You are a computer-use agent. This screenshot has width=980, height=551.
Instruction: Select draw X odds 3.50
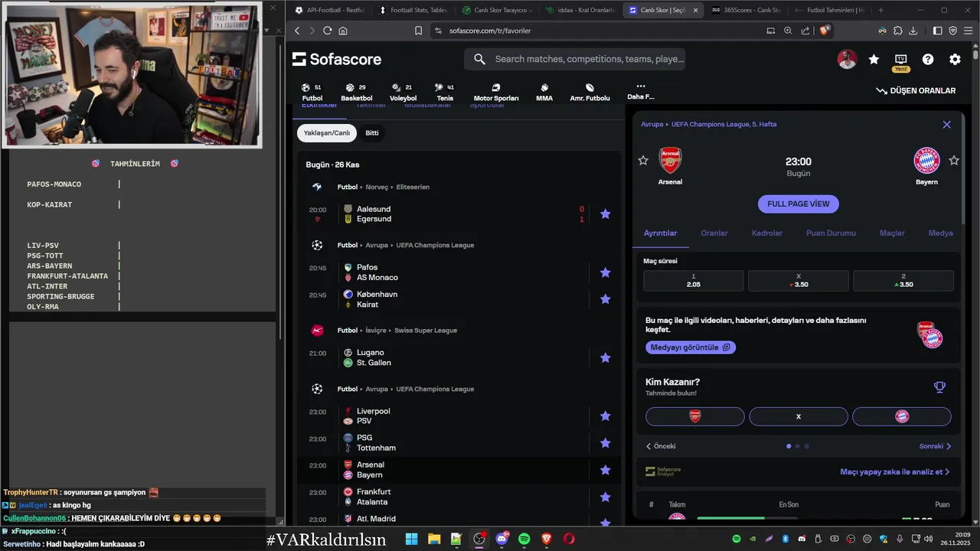(x=799, y=280)
